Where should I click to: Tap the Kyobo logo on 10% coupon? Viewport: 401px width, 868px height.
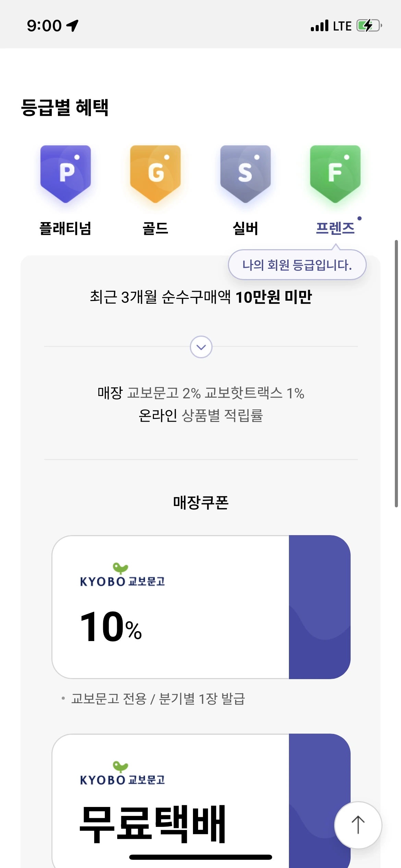122,575
